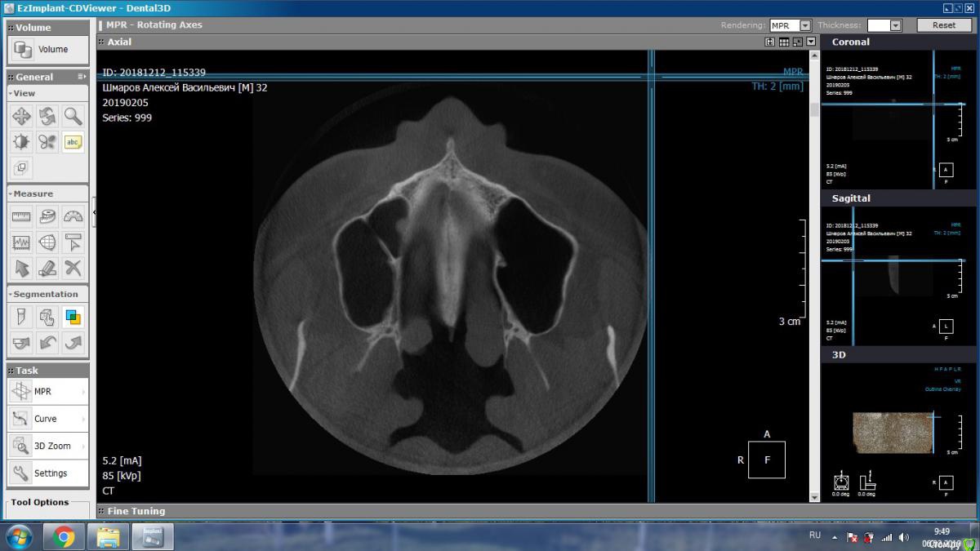
Task: Click the Axial view scrollbar up arrow
Action: pos(814,56)
